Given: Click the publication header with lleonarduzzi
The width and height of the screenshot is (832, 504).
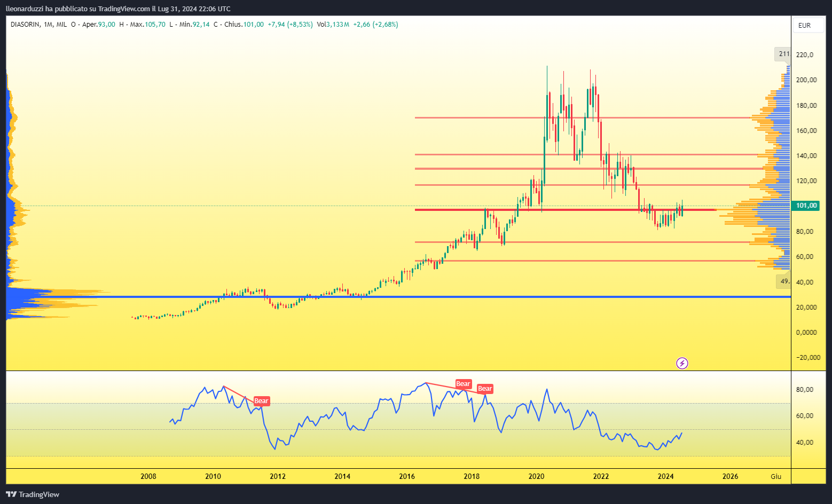Looking at the screenshot, I should point(118,9).
